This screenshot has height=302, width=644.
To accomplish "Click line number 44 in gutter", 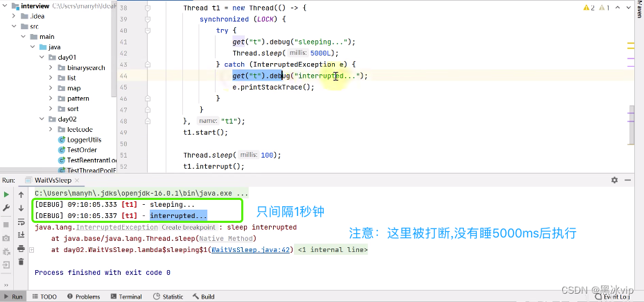I will pos(123,76).
